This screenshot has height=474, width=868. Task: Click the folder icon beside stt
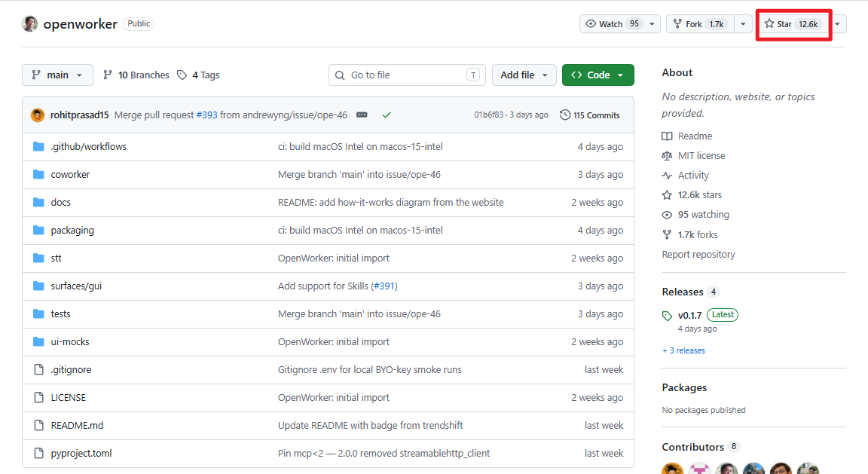tap(38, 258)
